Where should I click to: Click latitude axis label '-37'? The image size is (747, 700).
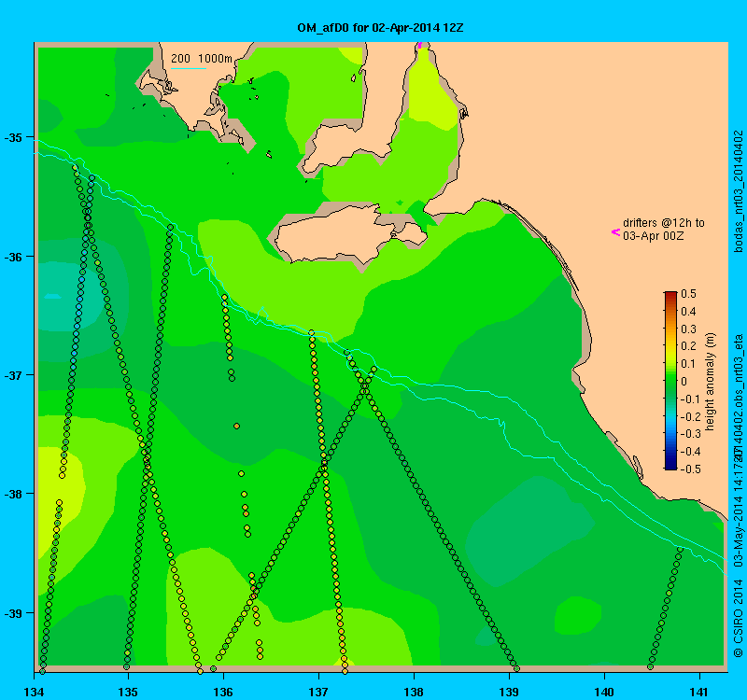[13, 375]
